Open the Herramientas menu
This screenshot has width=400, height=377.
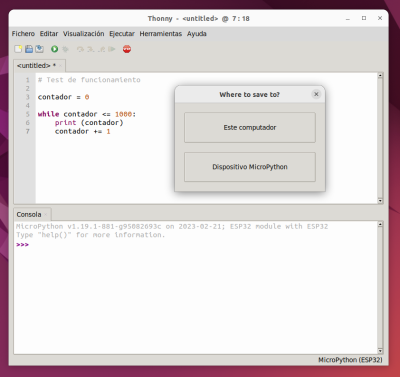click(x=161, y=34)
